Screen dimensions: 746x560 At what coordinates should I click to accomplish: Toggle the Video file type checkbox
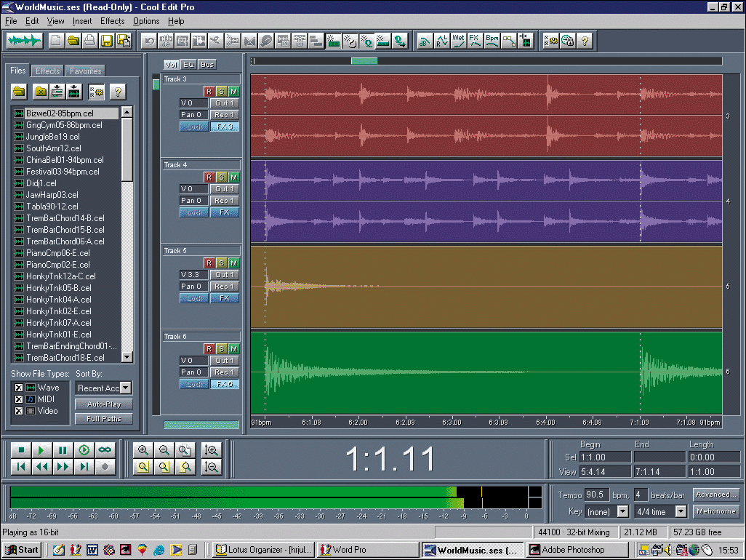pyautogui.click(x=19, y=411)
